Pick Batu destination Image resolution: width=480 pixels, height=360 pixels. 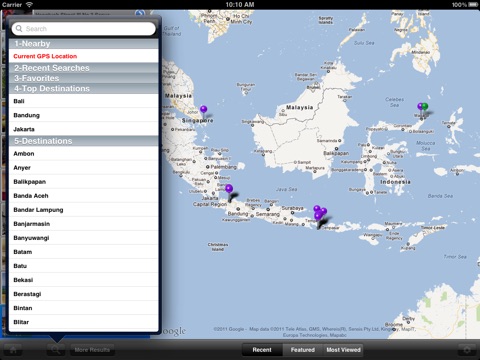[83, 266]
